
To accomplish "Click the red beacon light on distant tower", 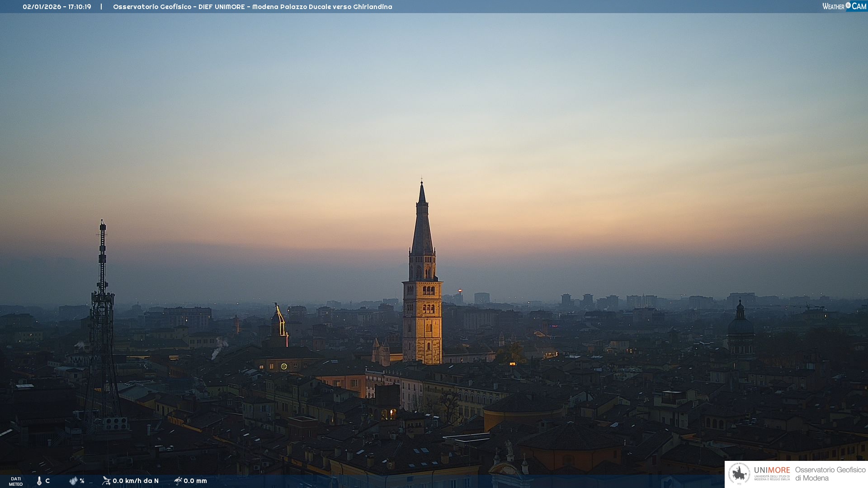I will pyautogui.click(x=460, y=291).
